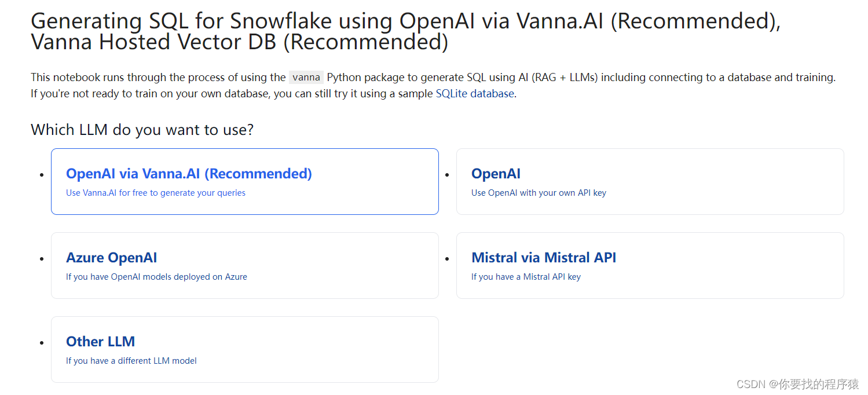Select OpenAI via Vanna.AI (Recommended) card

coord(244,181)
